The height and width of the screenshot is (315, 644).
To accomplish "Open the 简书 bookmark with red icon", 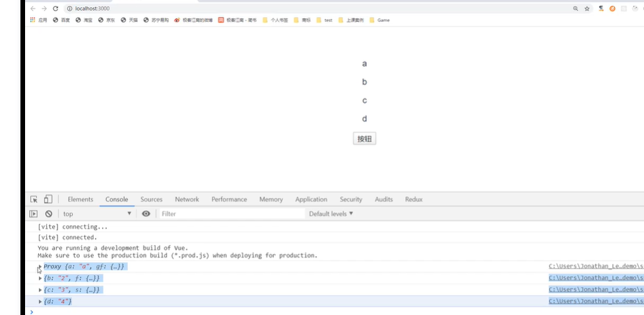I will click(237, 20).
